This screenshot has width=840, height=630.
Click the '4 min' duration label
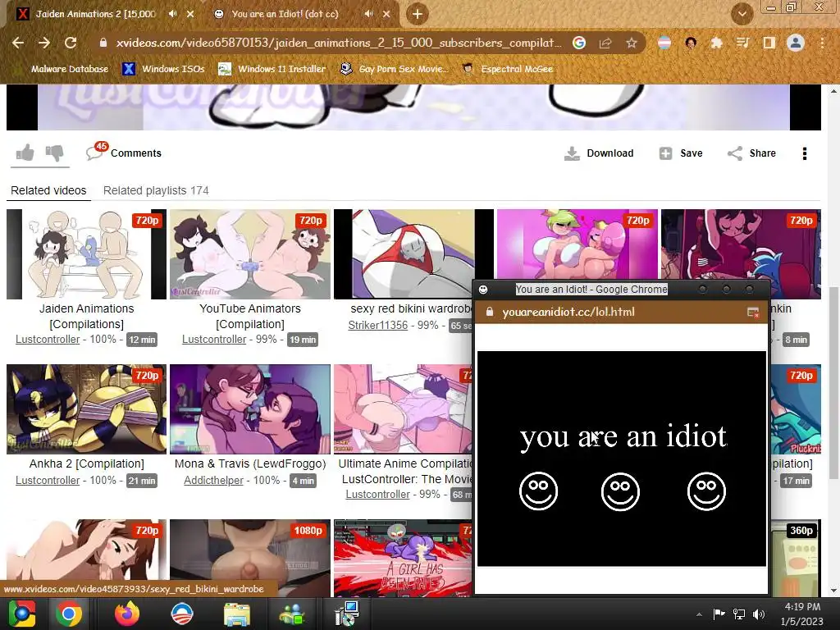(303, 481)
